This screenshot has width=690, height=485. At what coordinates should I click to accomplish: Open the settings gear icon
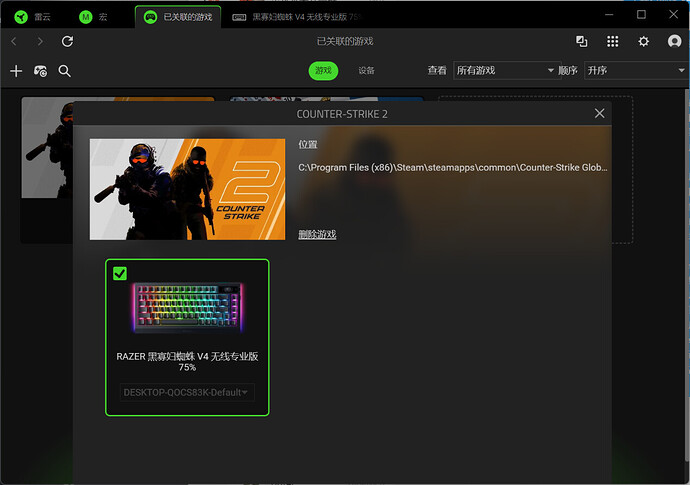643,41
